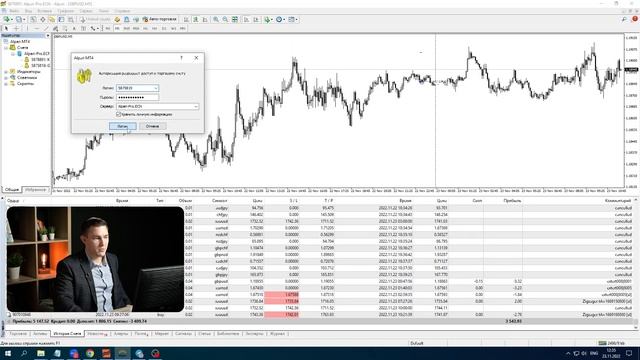640x360 pixels.
Task: Switch timeframe to D1
Action: click(x=164, y=29)
